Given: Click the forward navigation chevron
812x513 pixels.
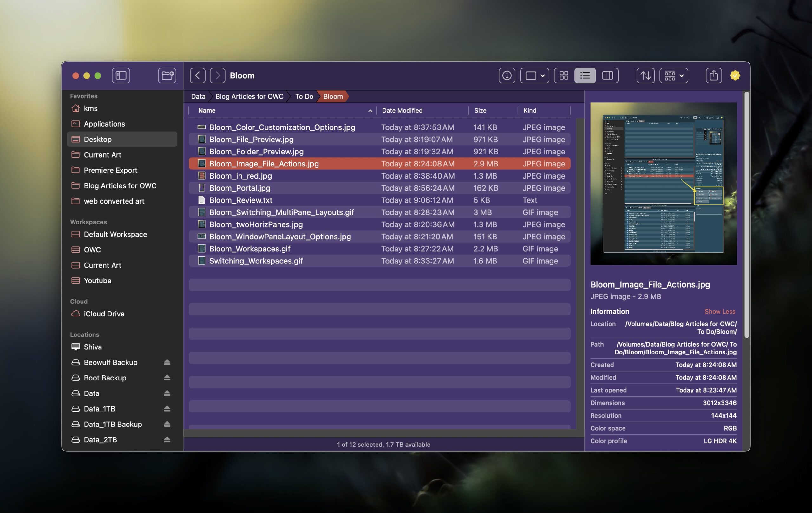Looking at the screenshot, I should point(218,75).
